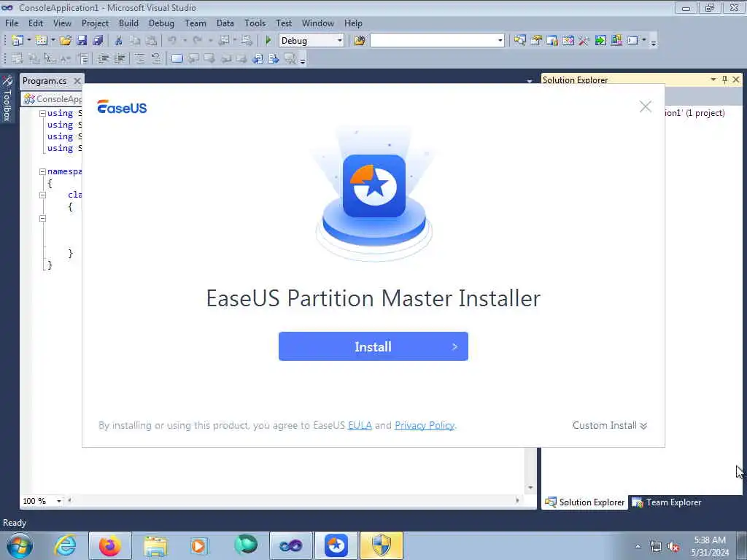Viewport: 747px width, 560px height.
Task: Toggle auto-hide pin on Solution Explorer
Action: click(724, 79)
